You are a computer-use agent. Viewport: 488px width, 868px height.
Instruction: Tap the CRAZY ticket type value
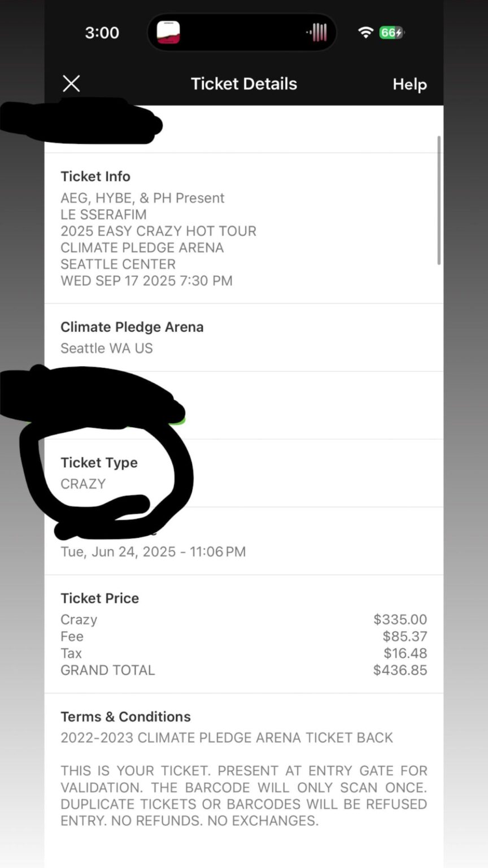[x=83, y=484]
